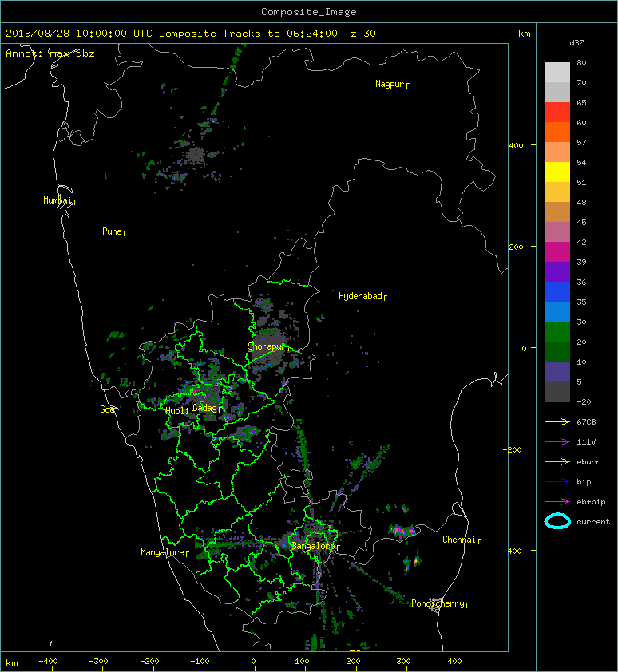Click the '2019/08/28 10:00:00 UTC' timestamp
The width and height of the screenshot is (618, 672).
pyautogui.click(x=79, y=34)
